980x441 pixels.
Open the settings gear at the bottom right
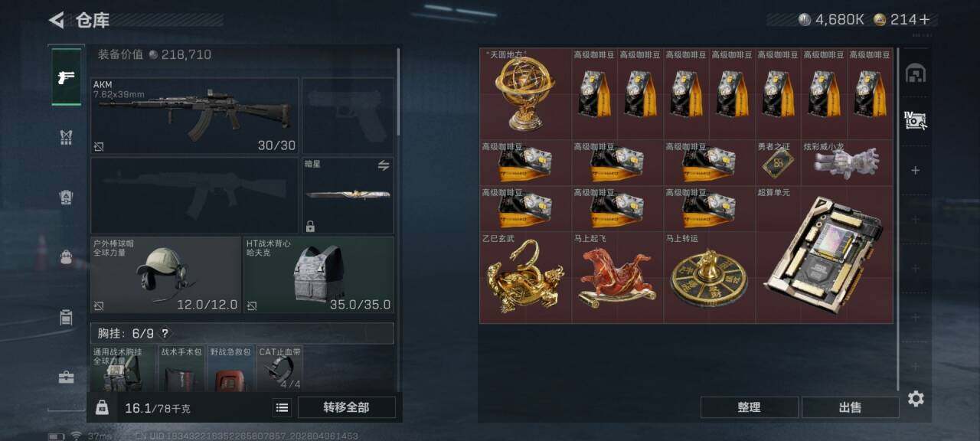coord(916,398)
